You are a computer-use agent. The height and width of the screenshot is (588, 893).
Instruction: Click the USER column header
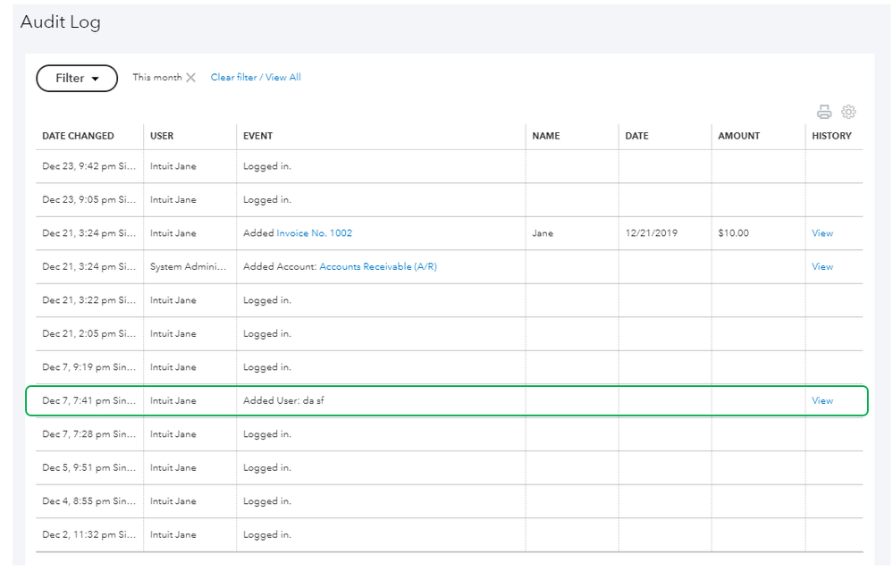162,136
